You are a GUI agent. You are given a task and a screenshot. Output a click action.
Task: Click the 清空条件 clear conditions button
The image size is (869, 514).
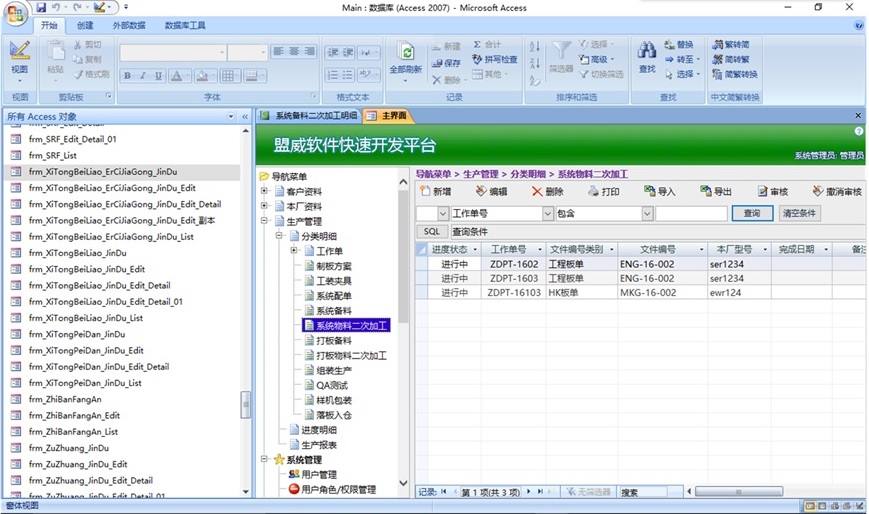point(799,213)
